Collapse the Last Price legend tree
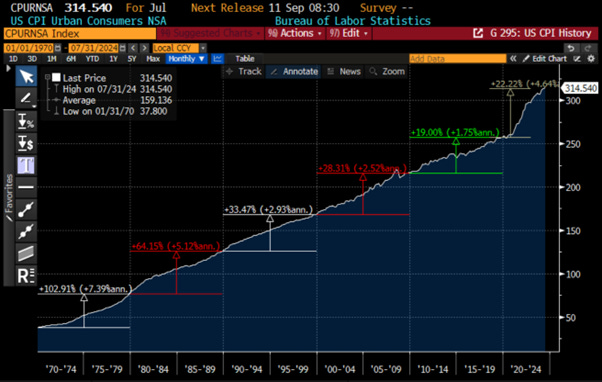The image size is (602, 382). [47, 77]
